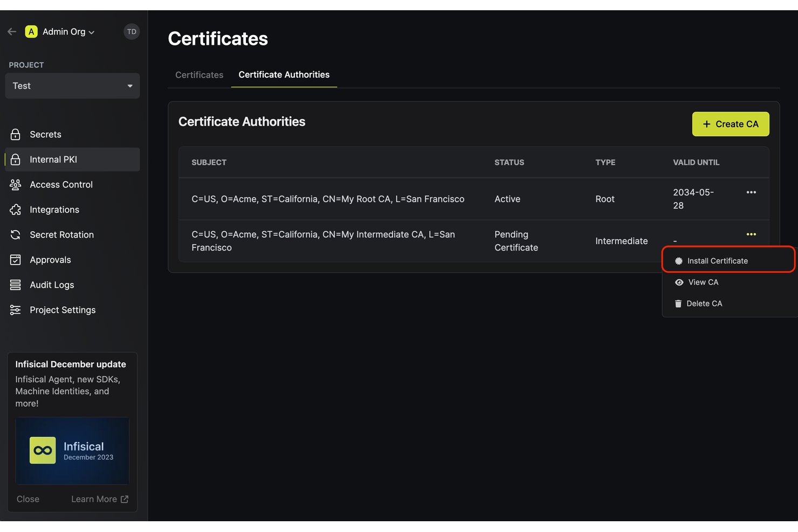Click the Intermediate type cell
Screen dimensions: 798x532
622,241
